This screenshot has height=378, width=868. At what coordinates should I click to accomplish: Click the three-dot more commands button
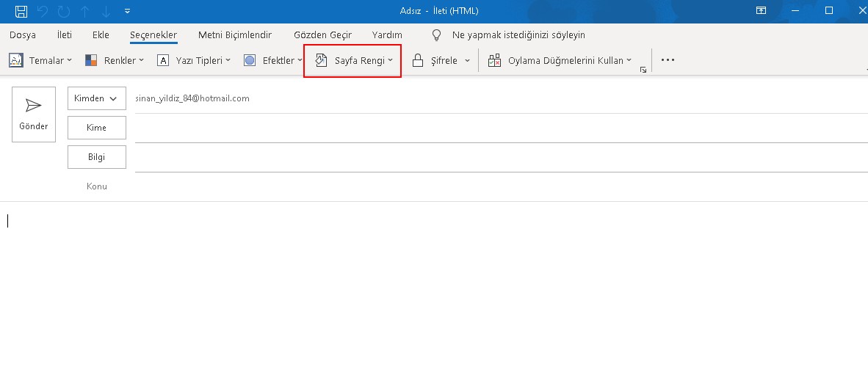(668, 61)
